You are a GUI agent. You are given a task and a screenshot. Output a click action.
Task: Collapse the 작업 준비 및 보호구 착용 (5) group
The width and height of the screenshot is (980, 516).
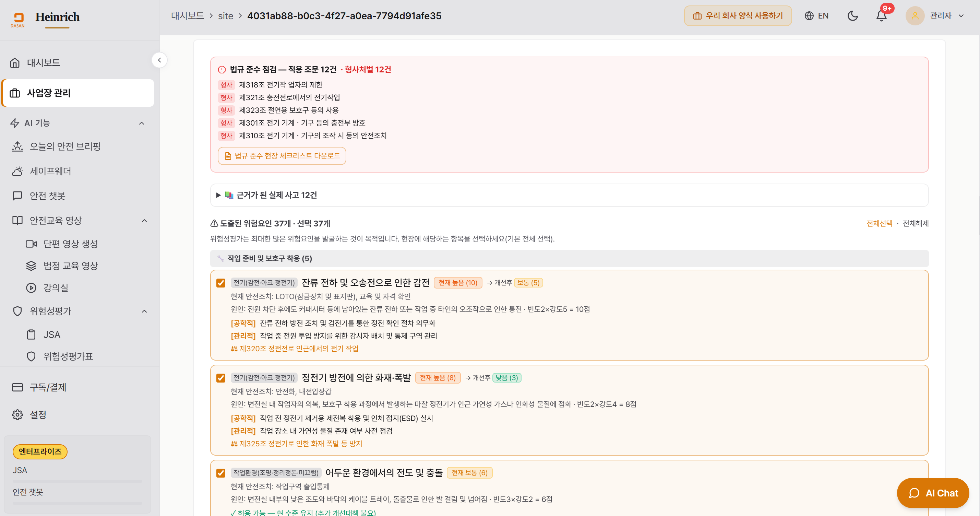tap(569, 258)
